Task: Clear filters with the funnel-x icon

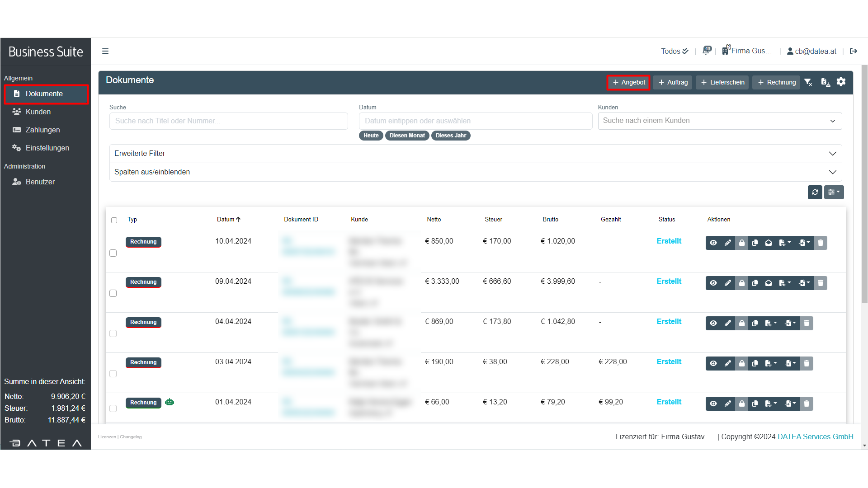Action: [x=808, y=82]
